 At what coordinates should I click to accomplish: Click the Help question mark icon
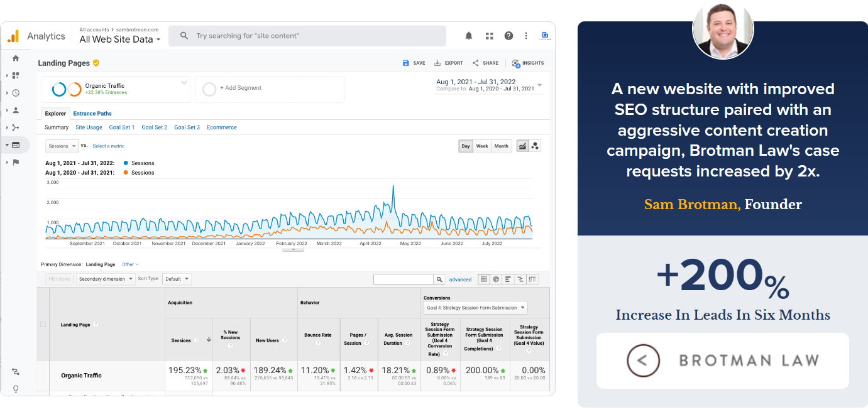[508, 36]
